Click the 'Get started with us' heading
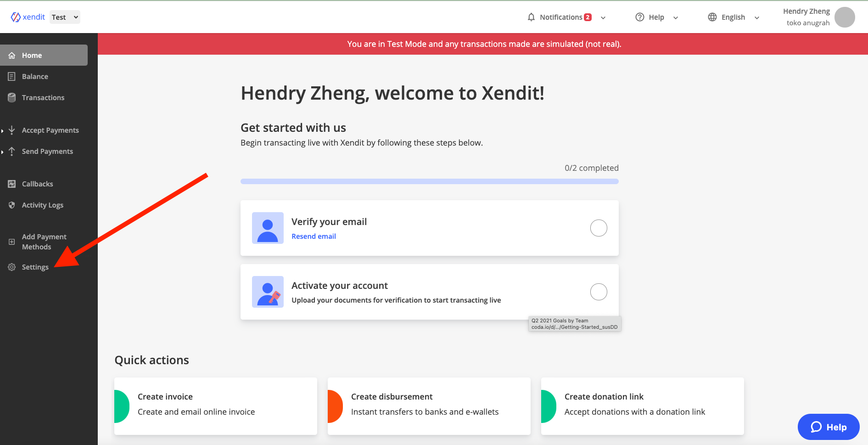The image size is (868, 445). point(293,128)
